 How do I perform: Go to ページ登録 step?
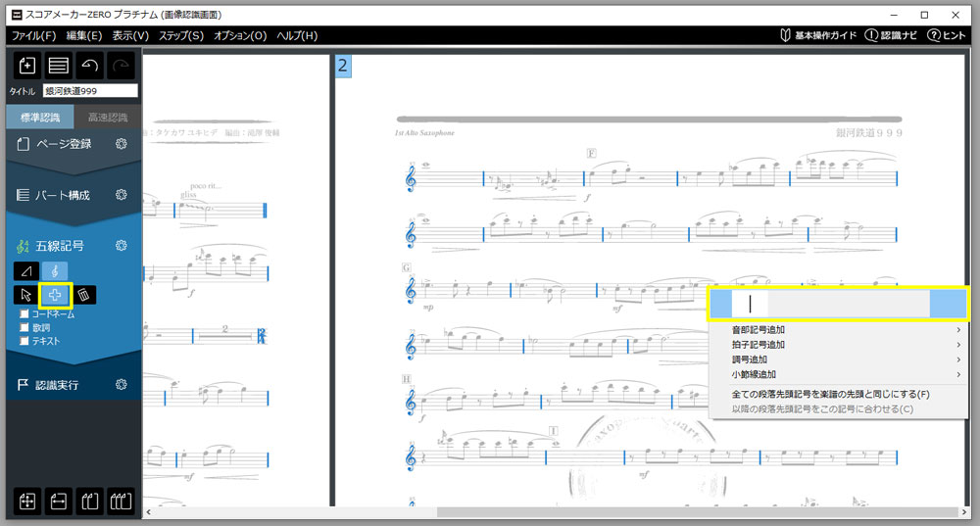coord(63,144)
